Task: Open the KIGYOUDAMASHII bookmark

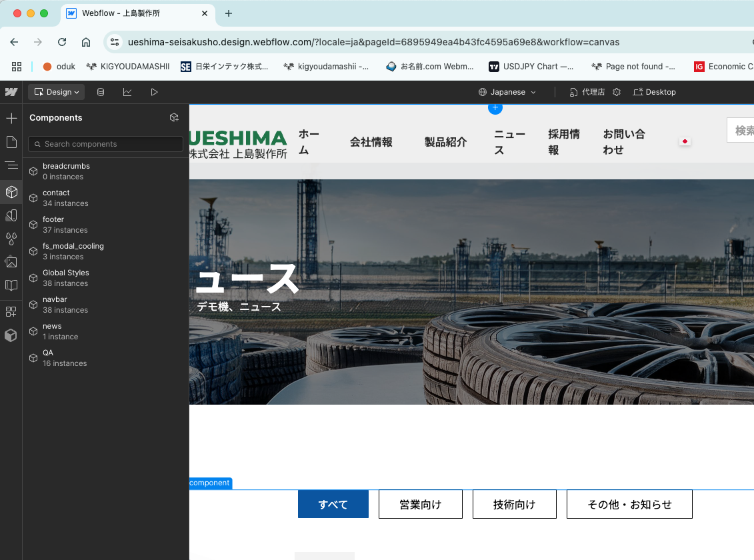Action: (x=128, y=67)
